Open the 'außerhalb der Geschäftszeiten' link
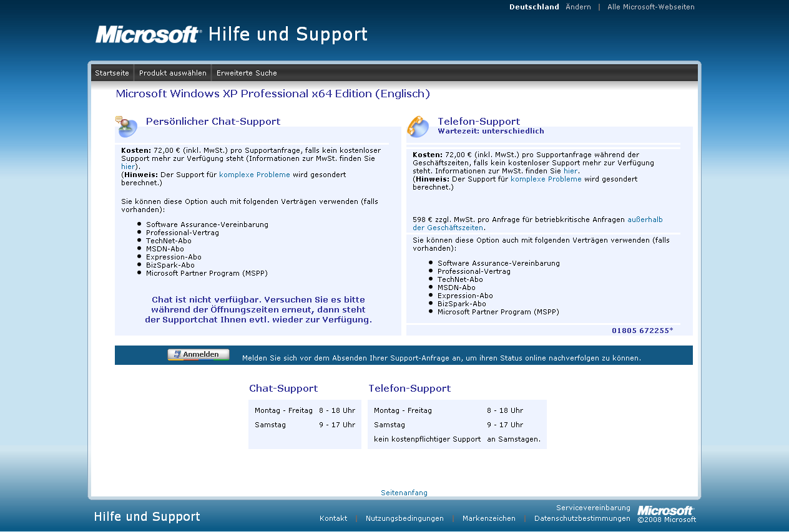 (537, 224)
